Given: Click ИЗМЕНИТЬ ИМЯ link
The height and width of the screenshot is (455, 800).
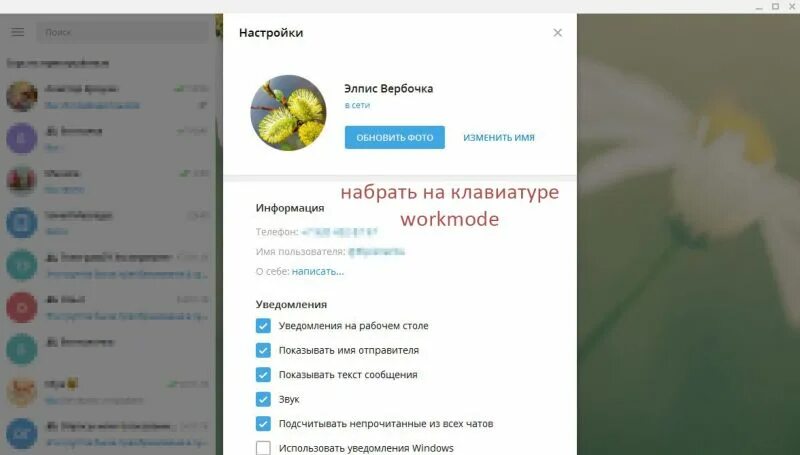Looking at the screenshot, I should 498,138.
